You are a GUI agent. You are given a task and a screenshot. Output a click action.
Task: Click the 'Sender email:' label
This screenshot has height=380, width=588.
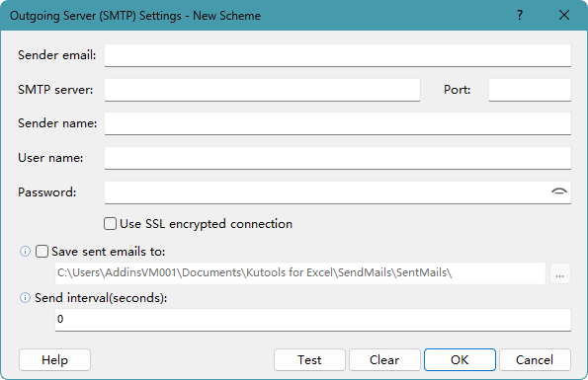tap(57, 55)
